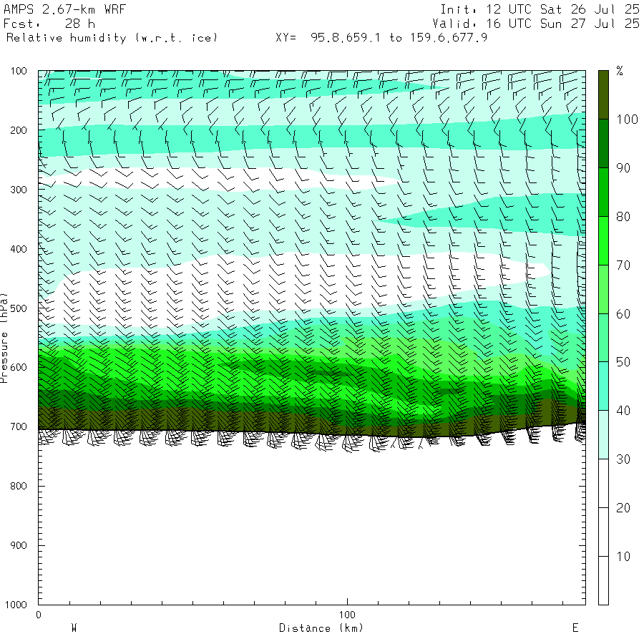Image resolution: width=644 pixels, height=644 pixels.
Task: Click the 100 km distance axis label
Action: pos(347,615)
